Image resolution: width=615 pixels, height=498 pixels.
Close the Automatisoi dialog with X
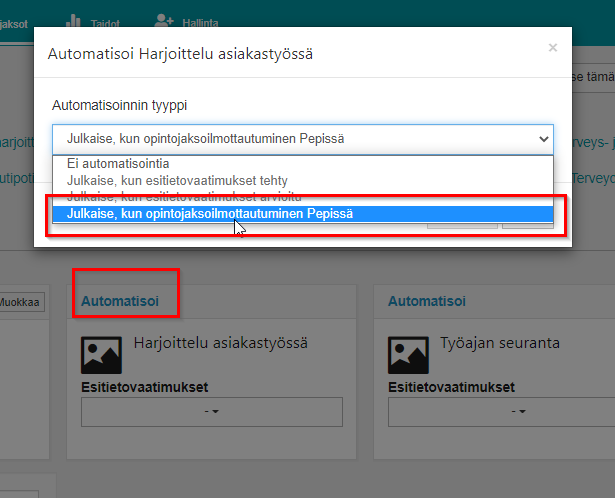[552, 47]
